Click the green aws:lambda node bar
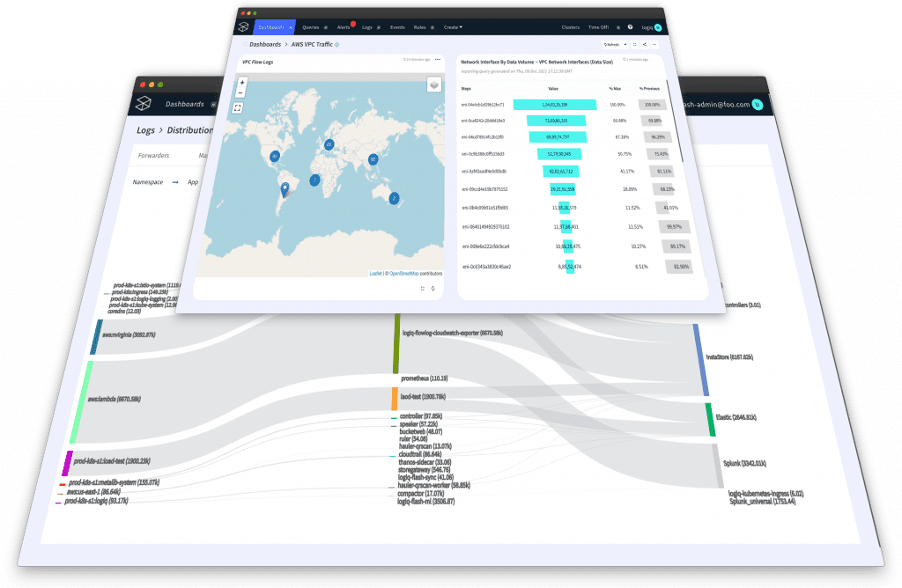Viewport: 902px width, 588px height. [81, 402]
